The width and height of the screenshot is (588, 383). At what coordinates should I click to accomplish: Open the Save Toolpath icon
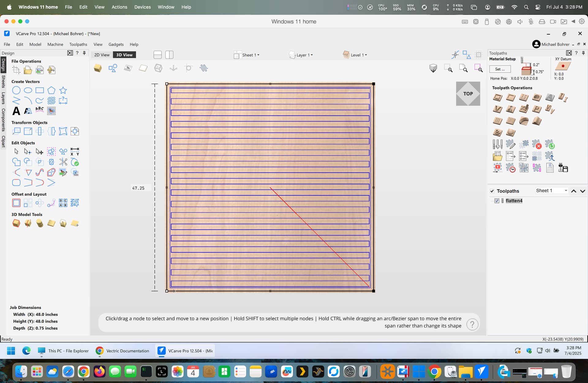(x=563, y=168)
